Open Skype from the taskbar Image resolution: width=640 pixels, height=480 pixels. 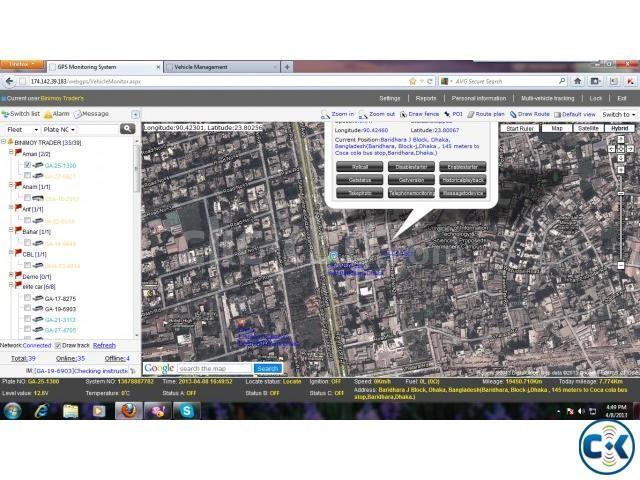pyautogui.click(x=185, y=410)
